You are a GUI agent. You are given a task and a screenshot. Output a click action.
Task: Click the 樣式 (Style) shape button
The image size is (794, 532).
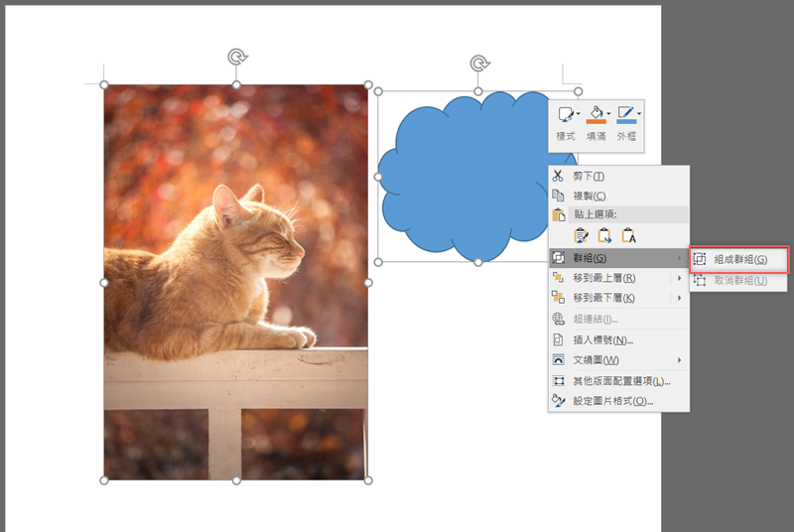[x=564, y=115]
